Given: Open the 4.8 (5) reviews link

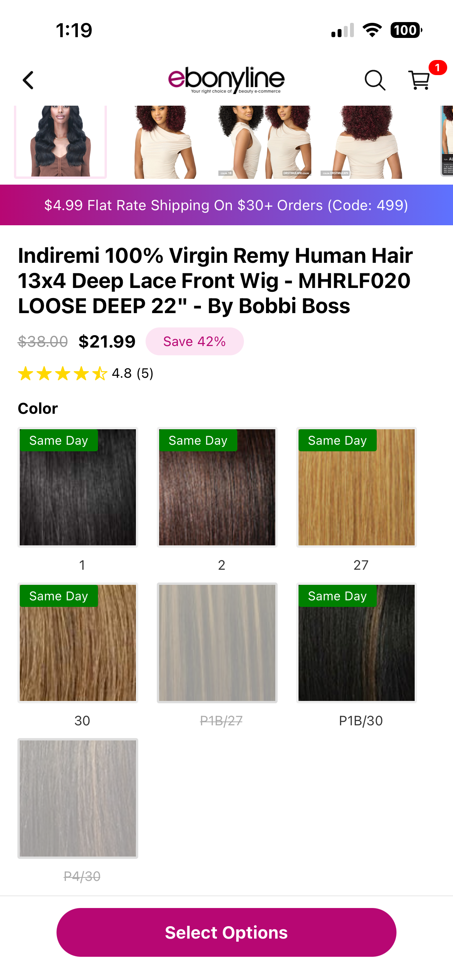Looking at the screenshot, I should [133, 373].
